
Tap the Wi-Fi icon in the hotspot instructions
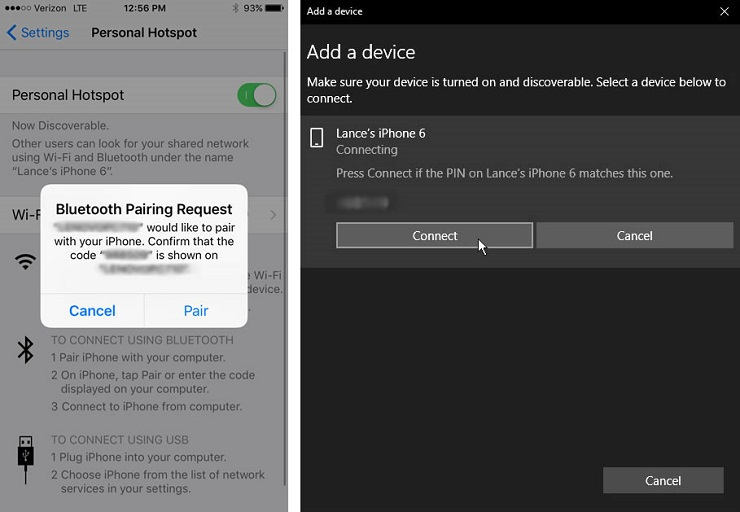(25, 261)
